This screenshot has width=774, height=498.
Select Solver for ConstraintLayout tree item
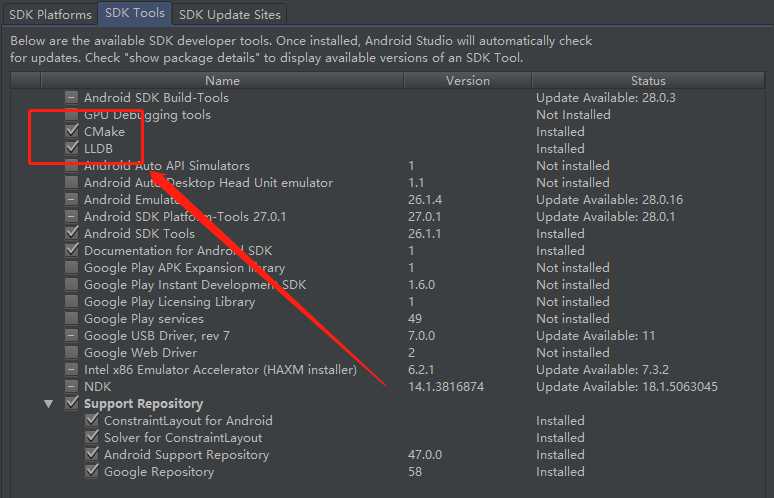(183, 438)
